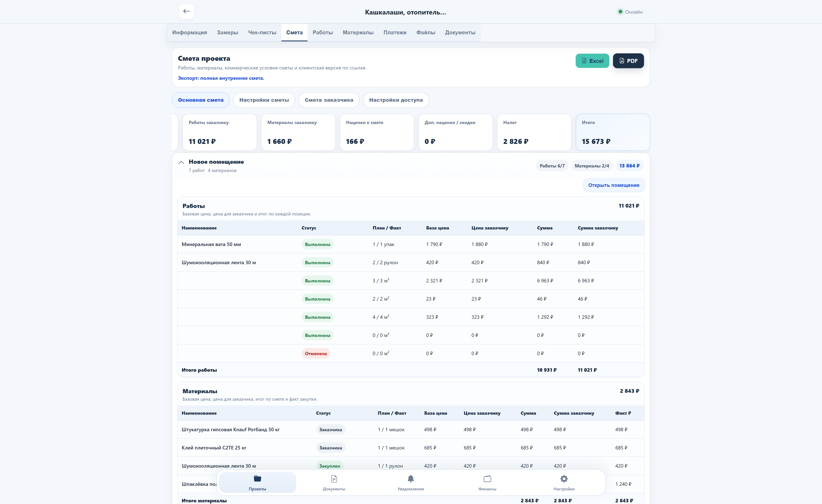The height and width of the screenshot is (504, 822).
Task: Click Открыть помещение button
Action: [613, 185]
